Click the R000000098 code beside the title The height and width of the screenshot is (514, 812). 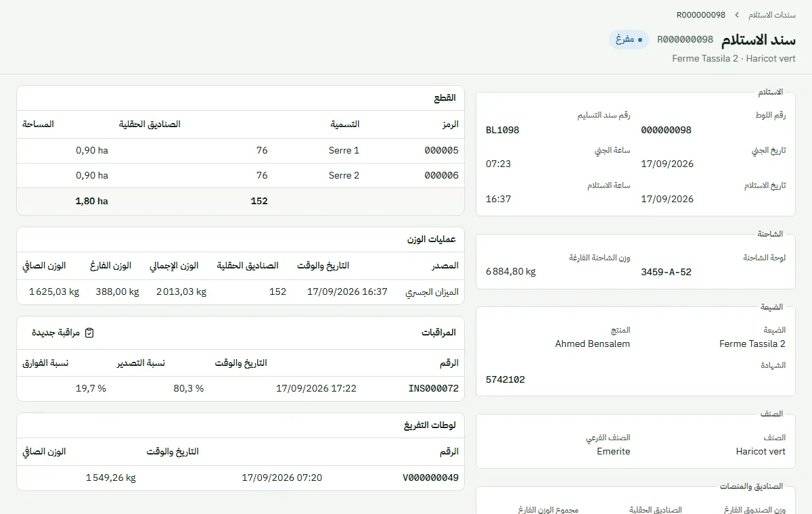(685, 39)
